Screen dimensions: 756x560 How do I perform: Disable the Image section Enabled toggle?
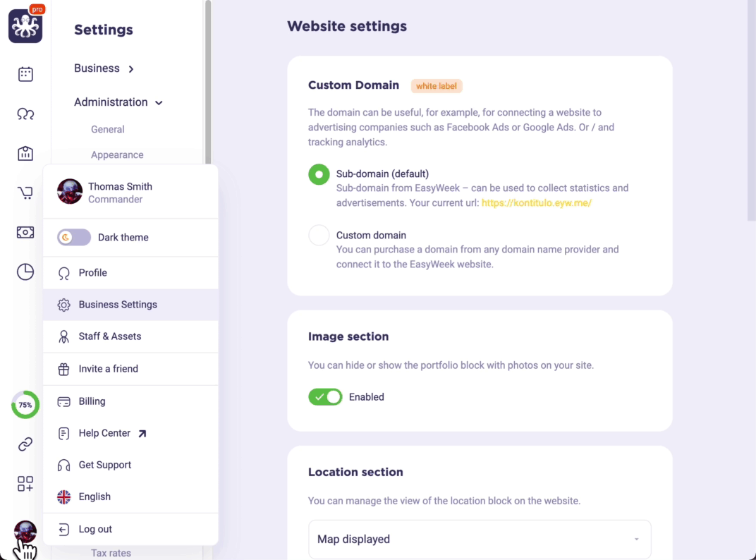(325, 397)
